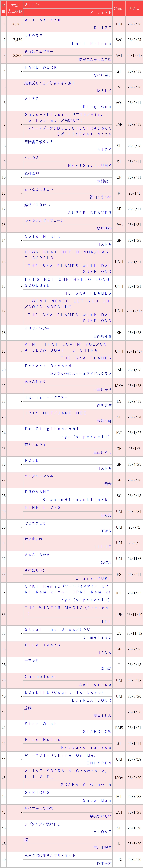The image size is (144, 868).
Task: Click the artist BOYNEXTDOOR
Action: [92, 700]
